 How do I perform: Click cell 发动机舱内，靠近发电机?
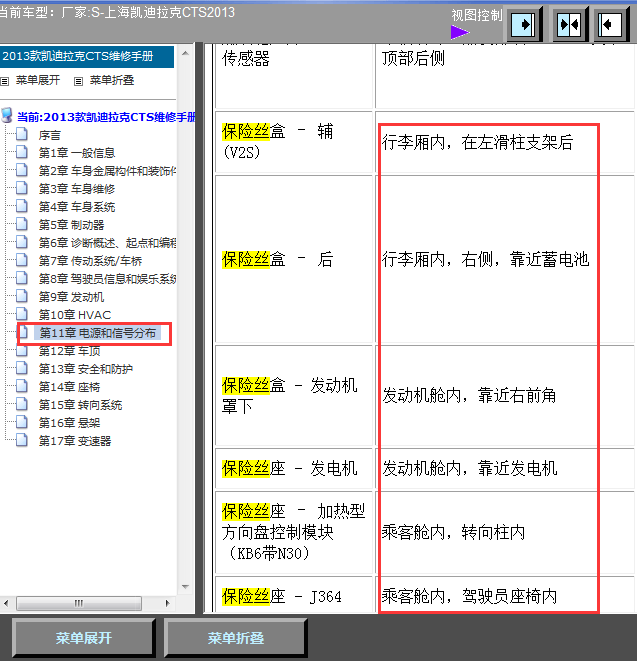505,468
